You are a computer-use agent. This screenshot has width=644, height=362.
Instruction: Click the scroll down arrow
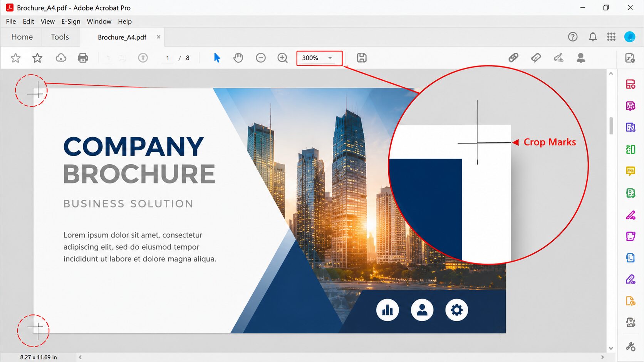(611, 349)
